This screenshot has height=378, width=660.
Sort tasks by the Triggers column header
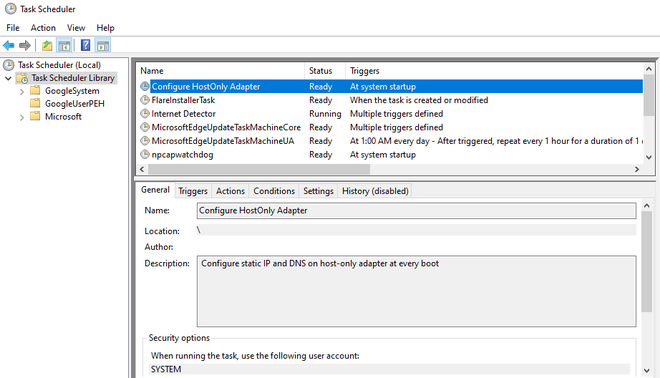coord(494,71)
